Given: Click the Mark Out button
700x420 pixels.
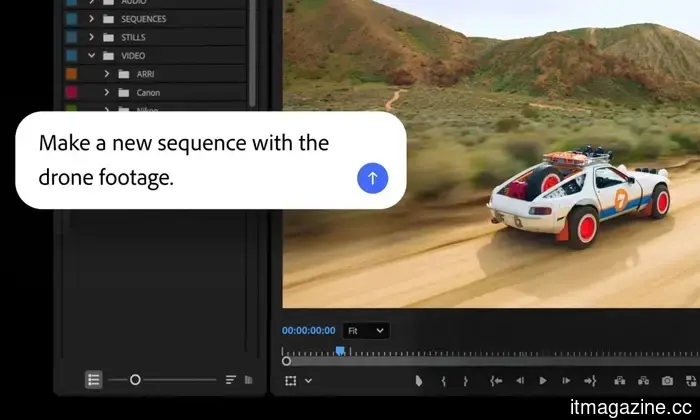Looking at the screenshot, I should pyautogui.click(x=465, y=381).
